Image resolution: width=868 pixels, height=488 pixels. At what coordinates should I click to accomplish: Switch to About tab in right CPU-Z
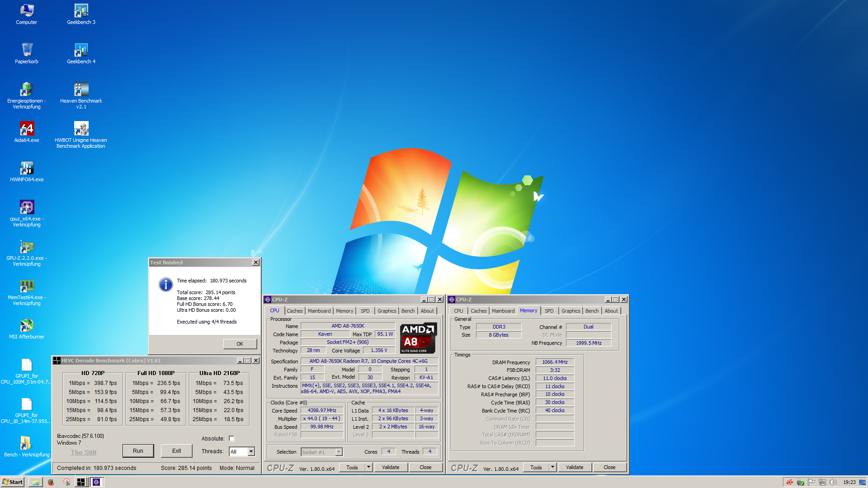point(611,311)
